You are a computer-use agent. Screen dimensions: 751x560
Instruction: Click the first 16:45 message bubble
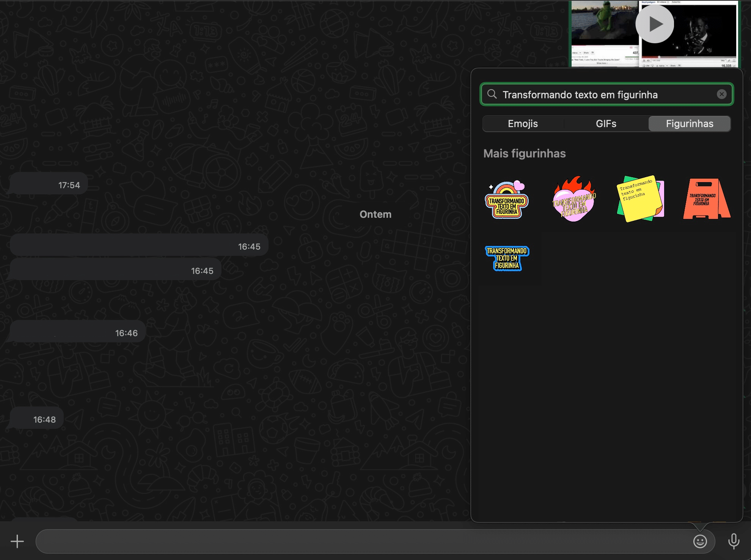pyautogui.click(x=139, y=245)
